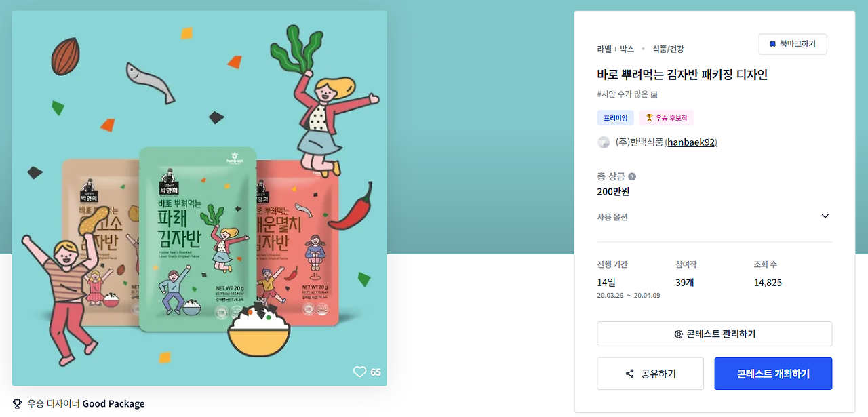Screen dimensions: 868x417
Task: Open the 라벨 + 박스 category
Action: pyautogui.click(x=616, y=49)
